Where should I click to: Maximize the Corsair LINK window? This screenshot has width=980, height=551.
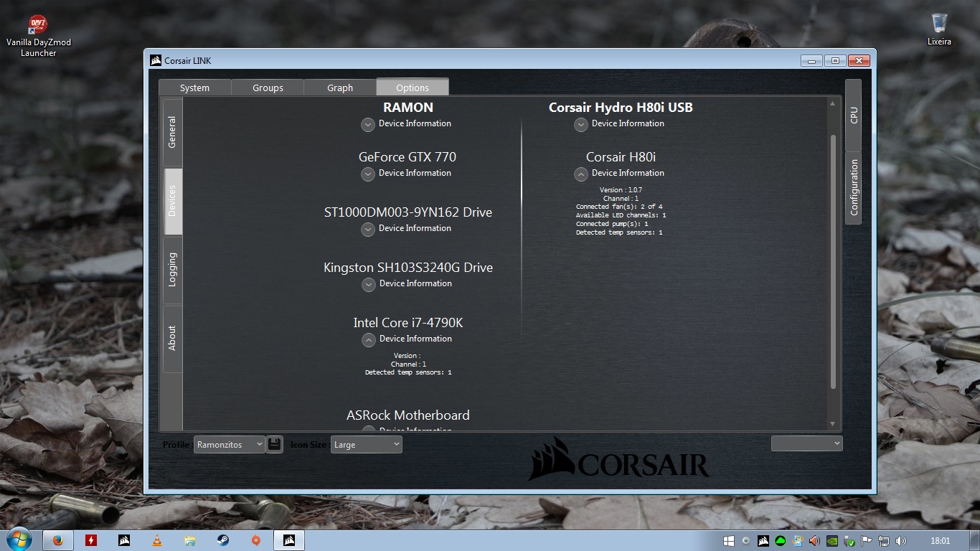coord(835,60)
